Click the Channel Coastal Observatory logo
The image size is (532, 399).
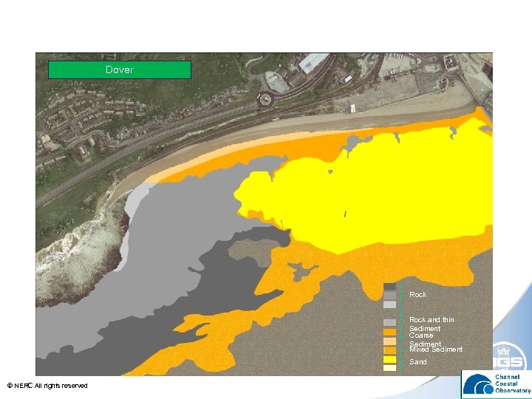point(497,384)
